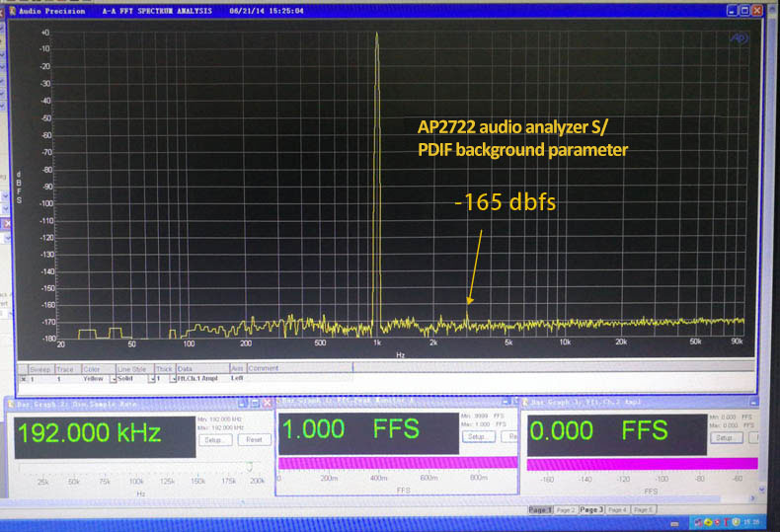The width and height of the screenshot is (780, 532).
Task: Maximize the Sample Rate bar graph window
Action: pyautogui.click(x=255, y=403)
